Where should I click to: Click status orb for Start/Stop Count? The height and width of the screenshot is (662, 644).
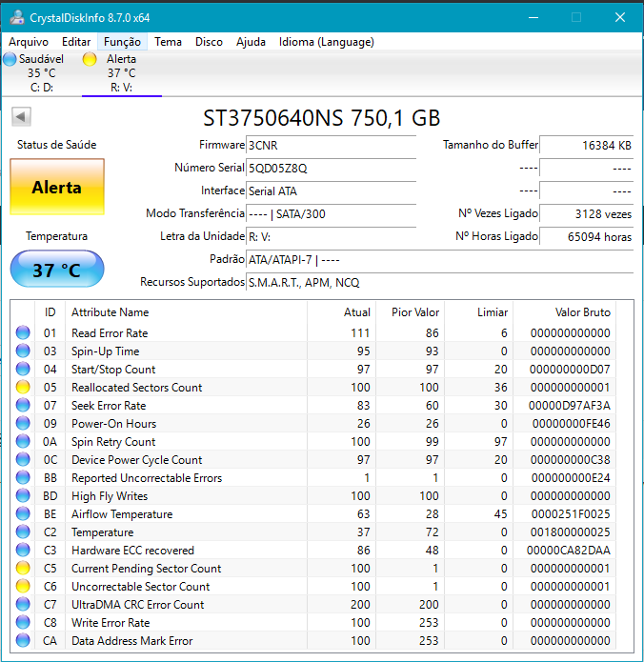point(23,369)
